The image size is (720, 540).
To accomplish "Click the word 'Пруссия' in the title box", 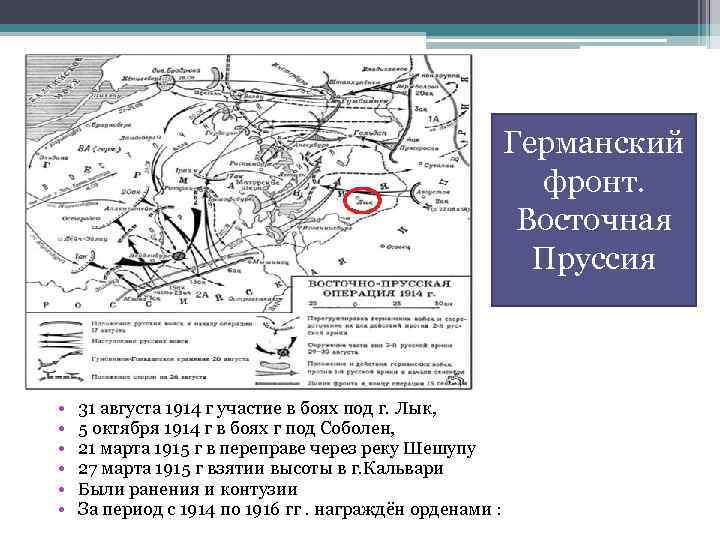I will click(x=593, y=259).
